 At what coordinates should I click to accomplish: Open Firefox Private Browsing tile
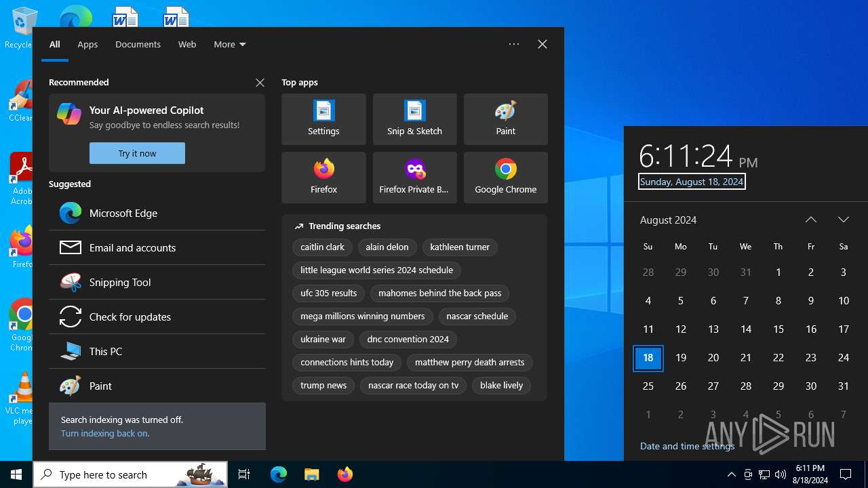point(414,178)
